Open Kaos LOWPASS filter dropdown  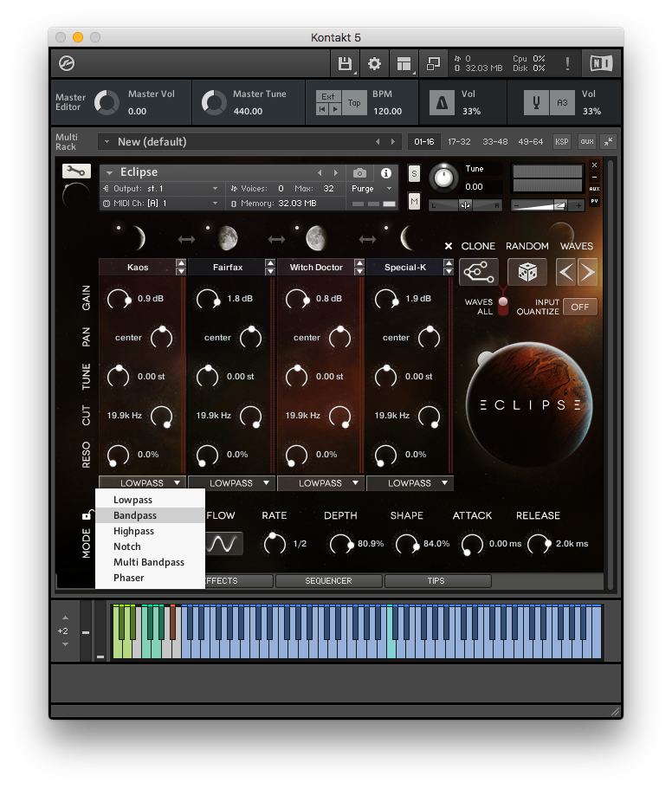pos(142,483)
